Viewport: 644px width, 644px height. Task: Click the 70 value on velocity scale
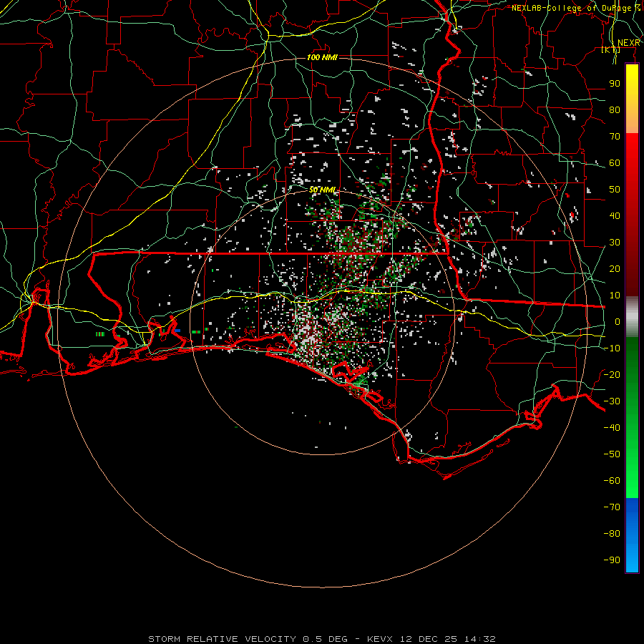[615, 137]
